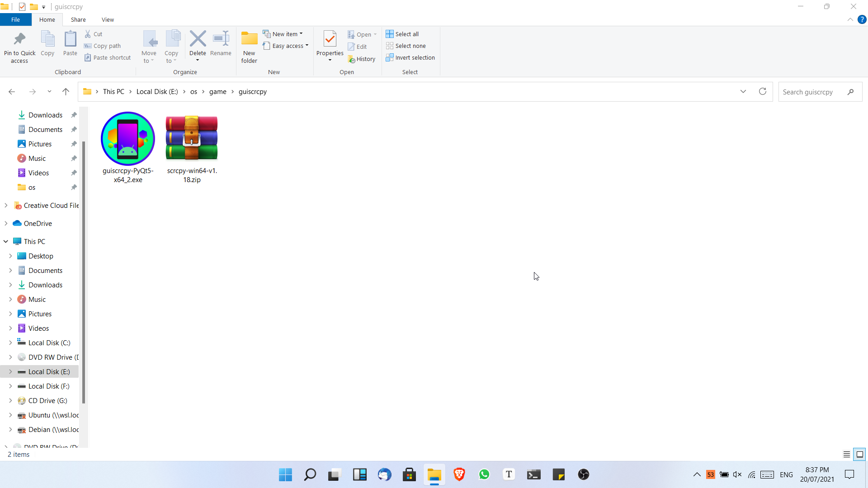
Task: Open os folder in Quick access
Action: (x=32, y=188)
